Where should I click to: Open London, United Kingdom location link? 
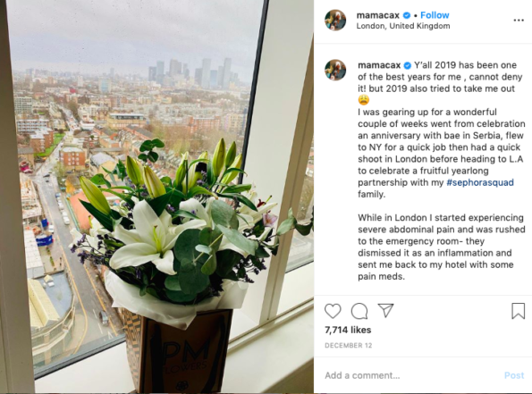point(403,26)
